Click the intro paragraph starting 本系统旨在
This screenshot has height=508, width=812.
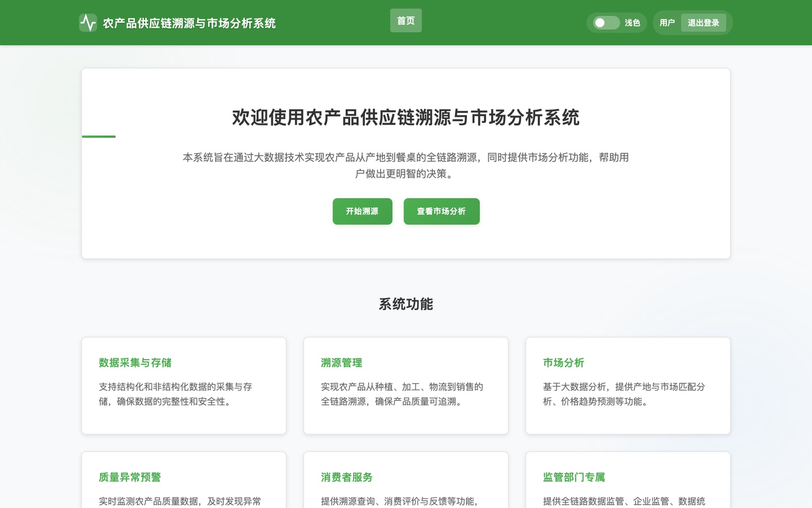[x=406, y=165]
